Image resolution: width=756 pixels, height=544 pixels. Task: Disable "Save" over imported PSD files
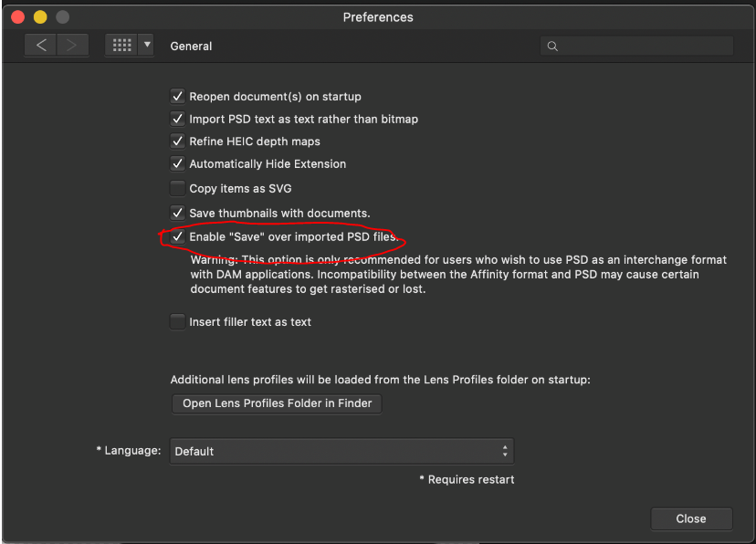click(x=178, y=236)
